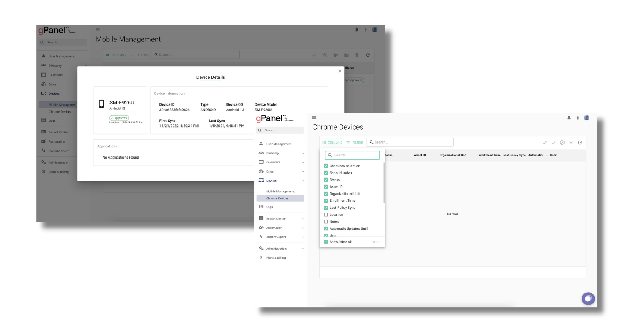Close the Device Details dialog
Screen dimensions: 644x336
(x=339, y=71)
